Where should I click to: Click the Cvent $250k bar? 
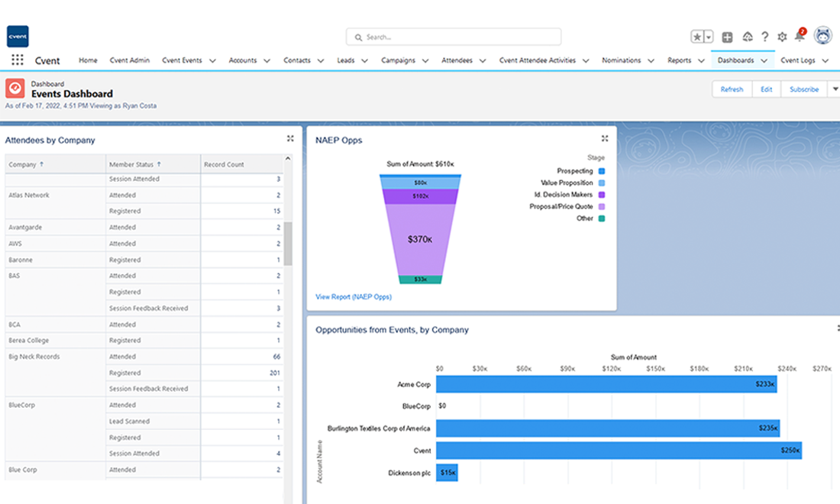click(619, 451)
